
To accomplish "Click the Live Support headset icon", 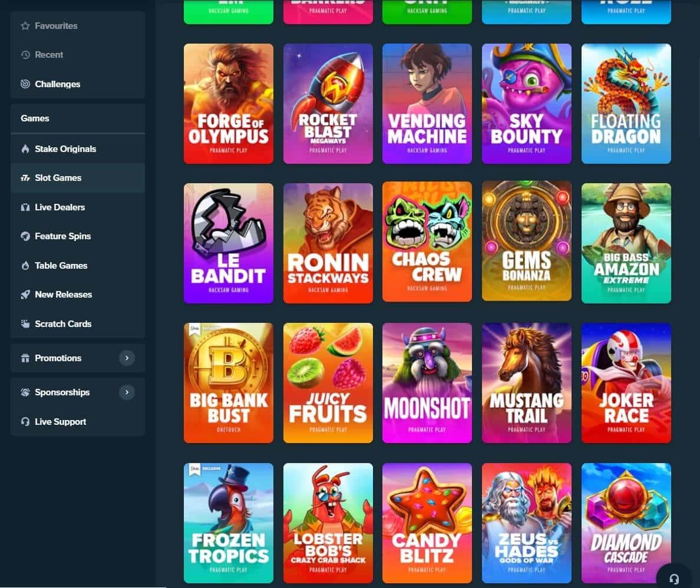I will (x=25, y=421).
